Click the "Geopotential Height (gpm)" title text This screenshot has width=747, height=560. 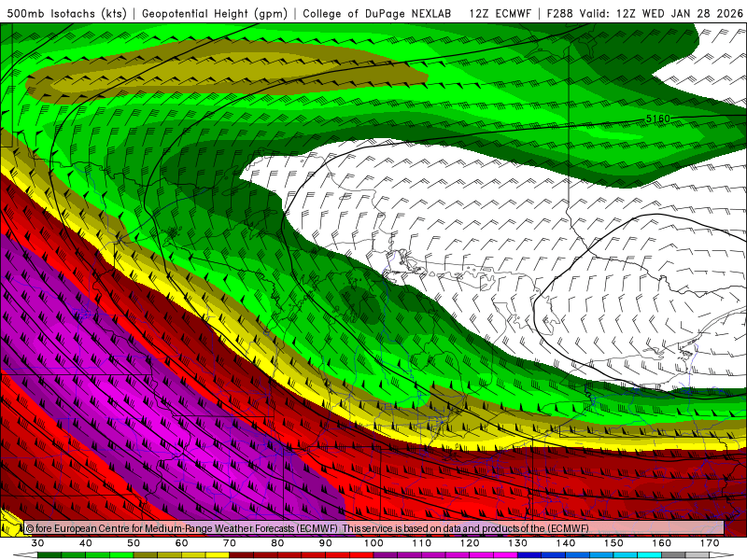pyautogui.click(x=215, y=14)
